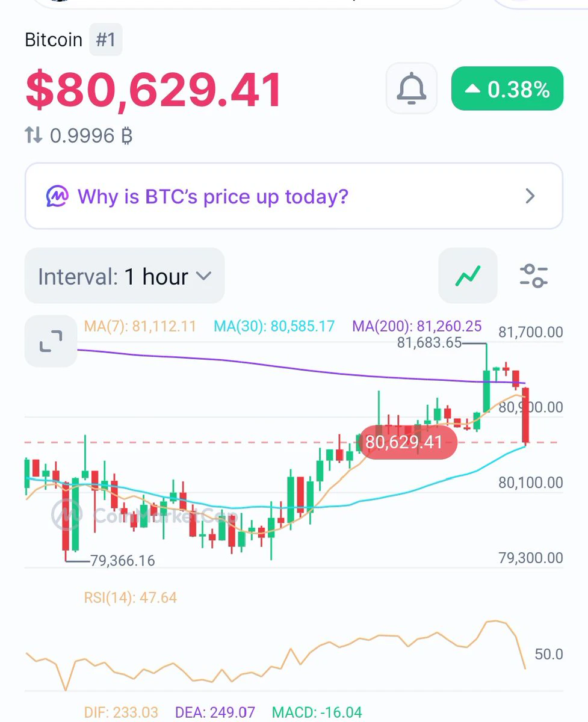Tap the purple AI chat icon
The image size is (588, 722).
tap(57, 196)
